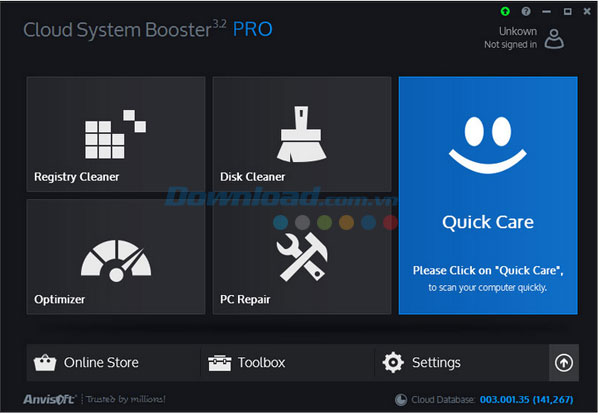Screen dimensions: 600x415
Task: Open help via question mark icon
Action: coord(526,11)
